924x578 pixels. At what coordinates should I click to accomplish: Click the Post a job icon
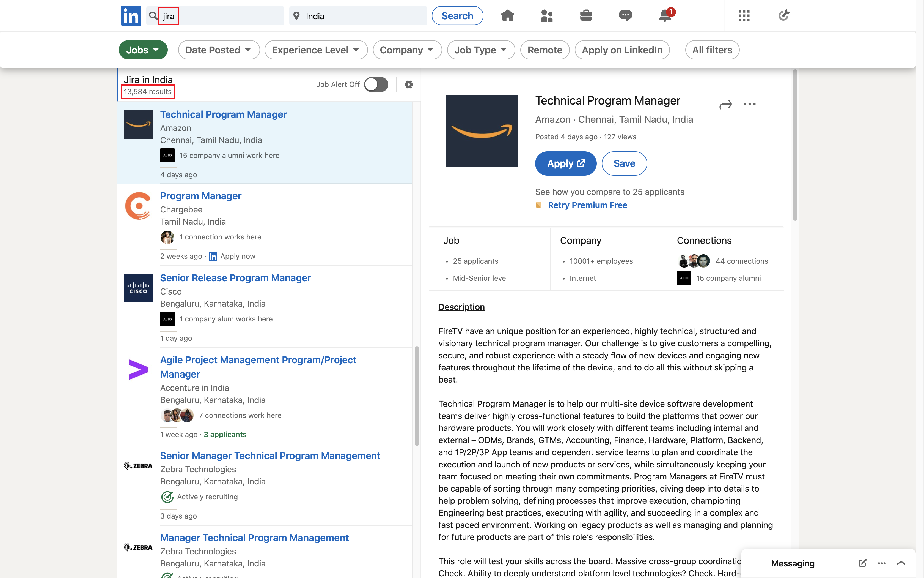point(783,15)
